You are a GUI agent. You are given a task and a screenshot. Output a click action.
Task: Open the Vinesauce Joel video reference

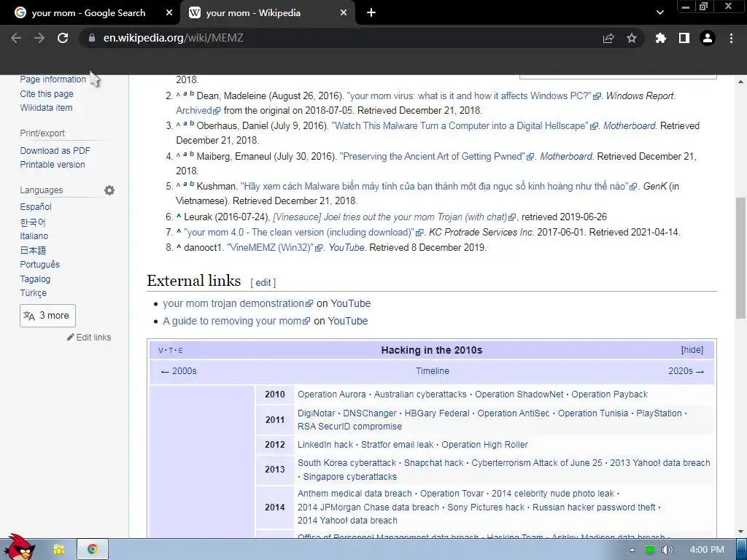394,217
